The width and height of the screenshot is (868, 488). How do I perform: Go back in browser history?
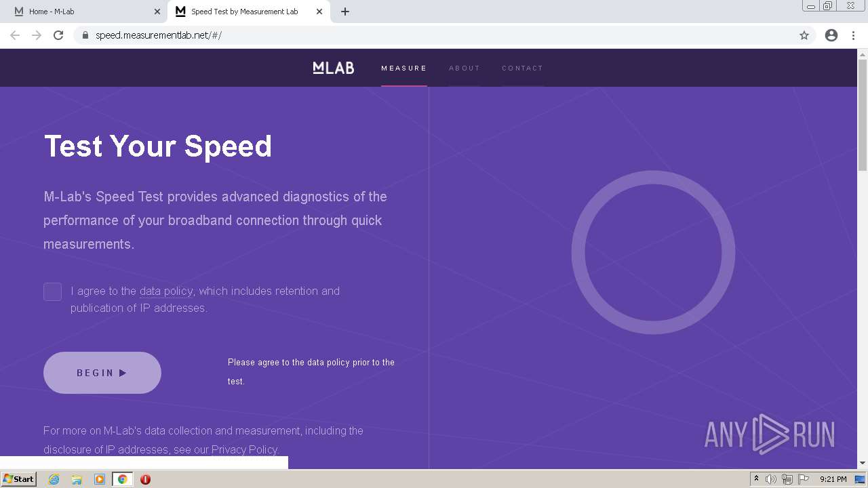pos(15,35)
